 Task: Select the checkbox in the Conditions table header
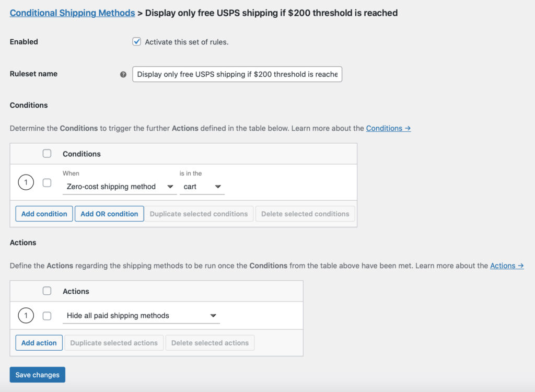point(46,153)
